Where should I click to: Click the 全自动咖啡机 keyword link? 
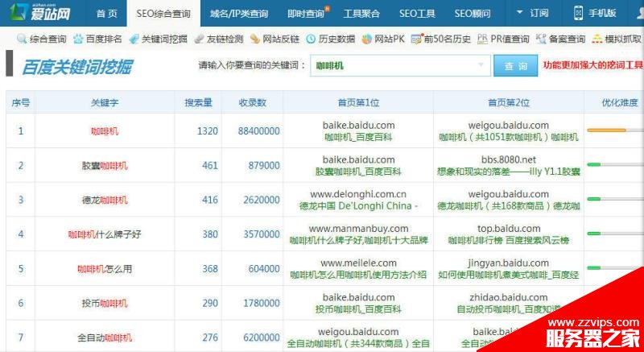(x=105, y=338)
